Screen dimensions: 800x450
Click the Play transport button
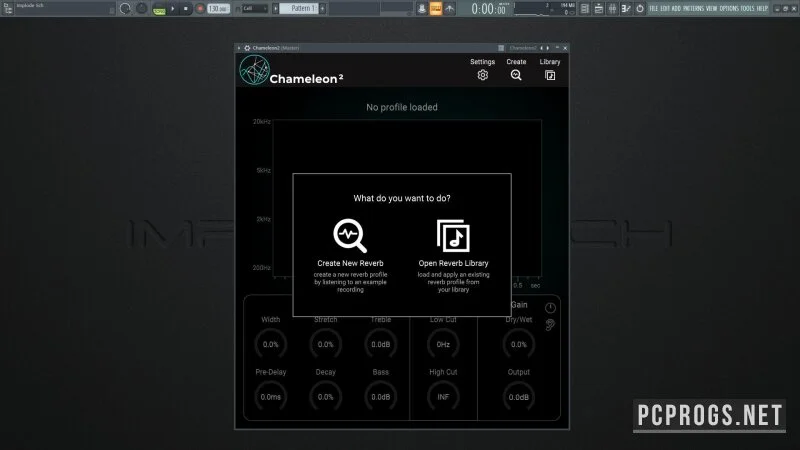click(x=172, y=9)
